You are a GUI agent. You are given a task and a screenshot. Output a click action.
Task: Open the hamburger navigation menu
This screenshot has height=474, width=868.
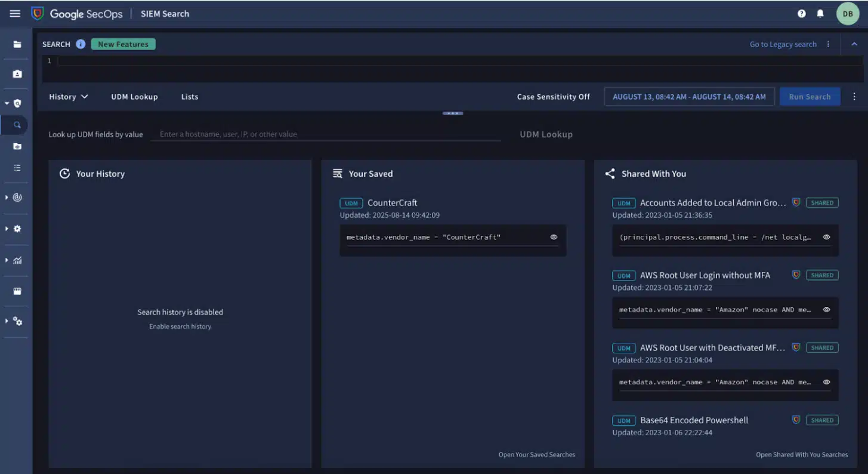click(15, 14)
